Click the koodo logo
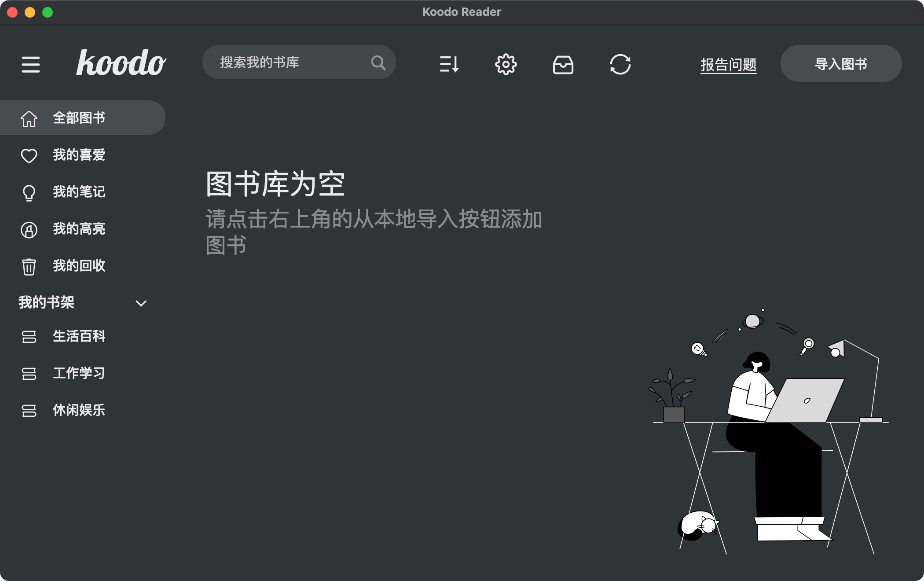Screen dimensions: 924x581 [x=121, y=63]
